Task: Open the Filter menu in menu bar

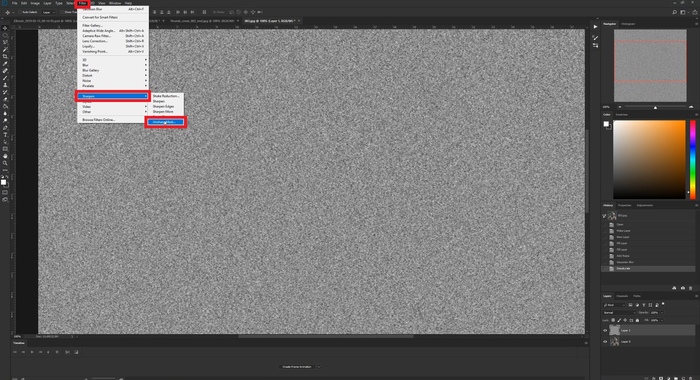Action: pyautogui.click(x=82, y=3)
